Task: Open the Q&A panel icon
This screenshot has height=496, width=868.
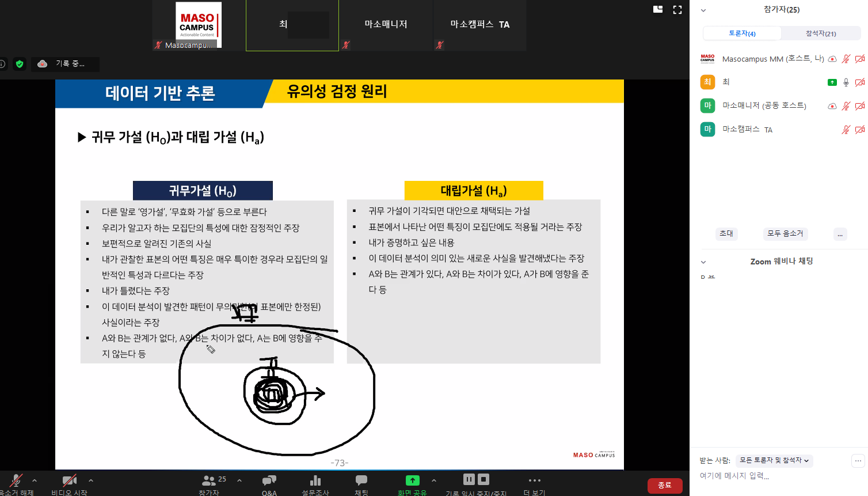Action: pyautogui.click(x=269, y=480)
